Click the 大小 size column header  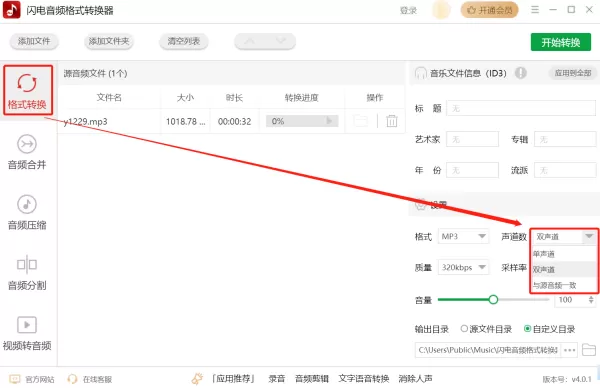click(185, 98)
